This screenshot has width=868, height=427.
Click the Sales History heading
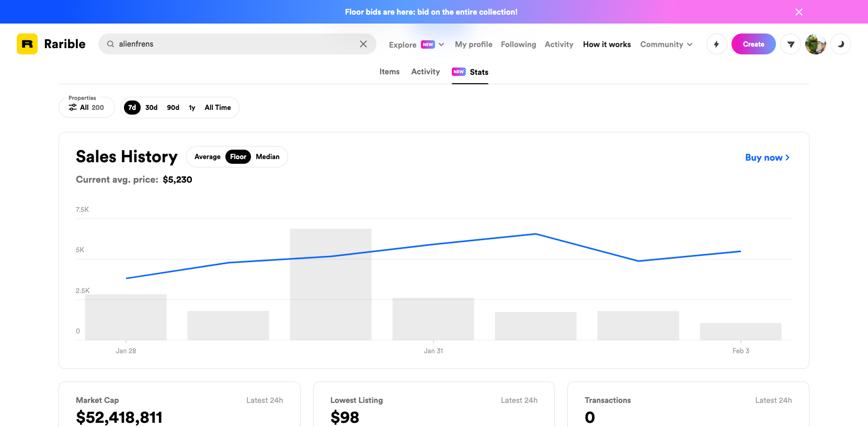pyautogui.click(x=127, y=156)
